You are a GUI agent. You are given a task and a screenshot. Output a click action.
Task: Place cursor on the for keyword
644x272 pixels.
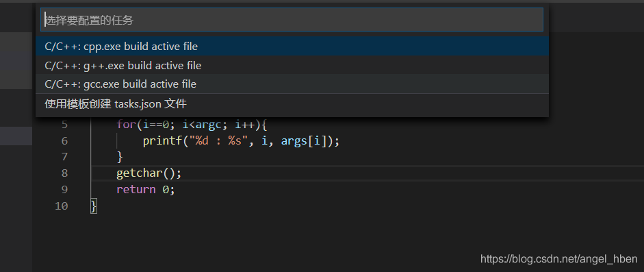pos(126,124)
